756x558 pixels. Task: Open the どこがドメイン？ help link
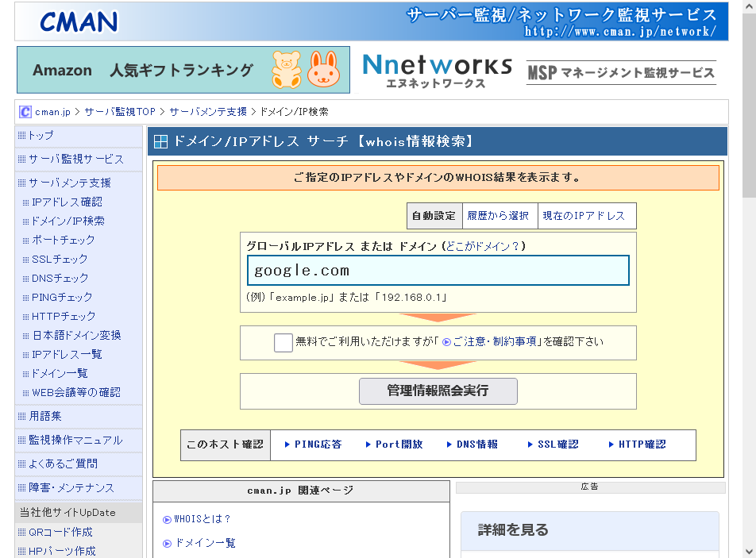483,246
